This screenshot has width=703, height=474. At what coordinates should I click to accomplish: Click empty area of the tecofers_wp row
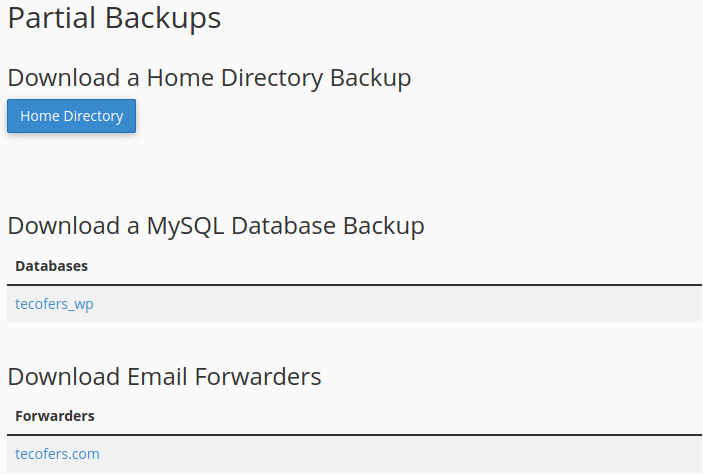click(400, 304)
